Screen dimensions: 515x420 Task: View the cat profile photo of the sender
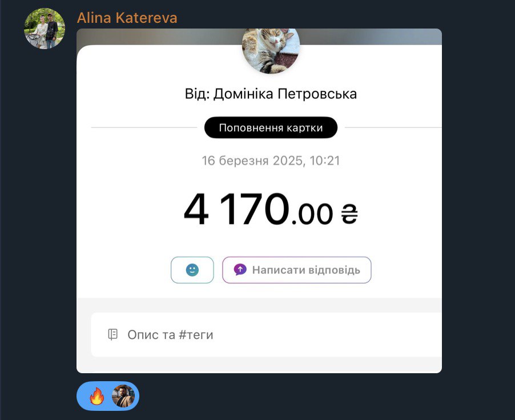click(271, 50)
